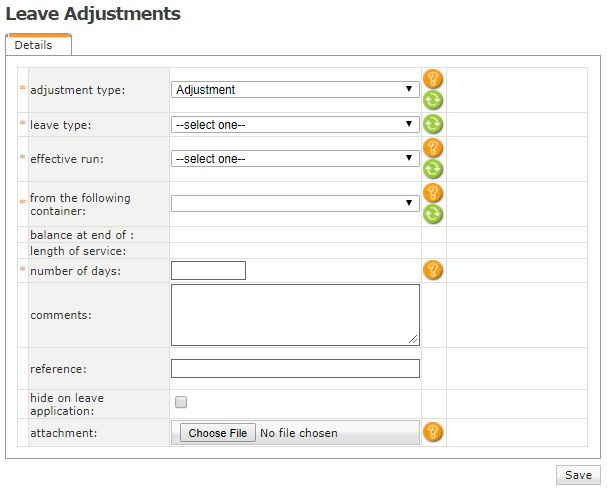Refresh the leave type list

[x=432, y=124]
